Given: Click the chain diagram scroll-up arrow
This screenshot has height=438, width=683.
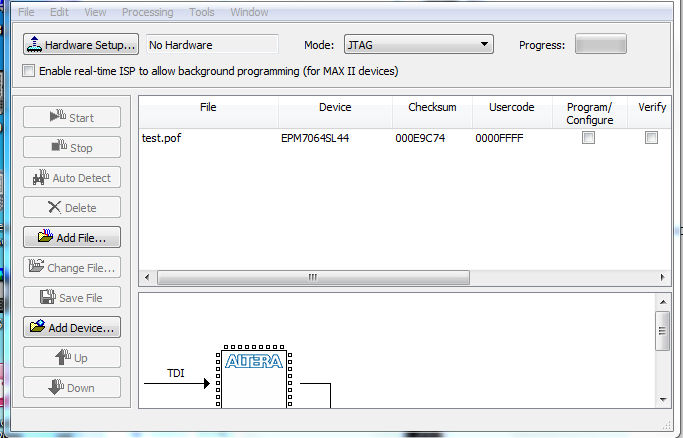Looking at the screenshot, I should point(663,302).
